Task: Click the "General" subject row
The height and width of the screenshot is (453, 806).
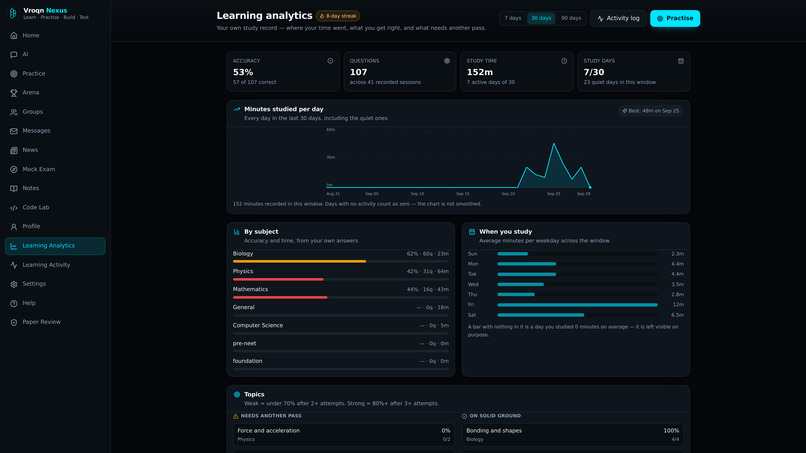Action: click(340, 310)
